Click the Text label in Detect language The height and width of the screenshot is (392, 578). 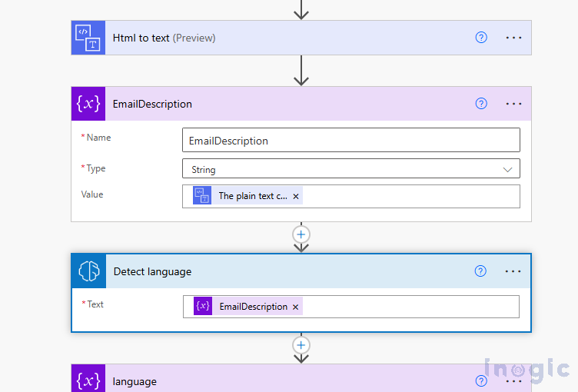tap(95, 304)
